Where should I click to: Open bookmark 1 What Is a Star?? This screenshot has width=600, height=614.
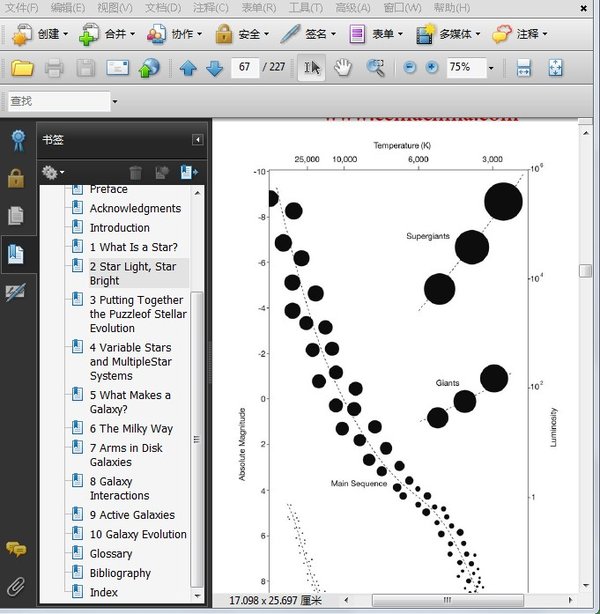[x=134, y=247]
